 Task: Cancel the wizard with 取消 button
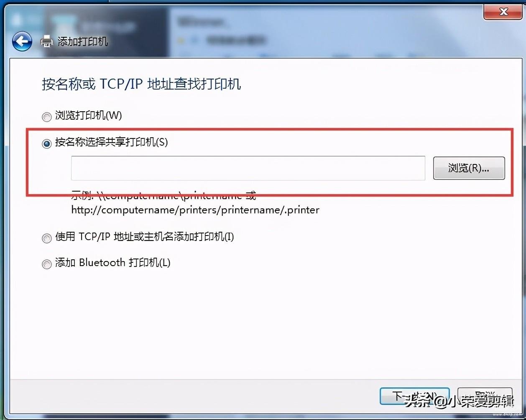[485, 396]
